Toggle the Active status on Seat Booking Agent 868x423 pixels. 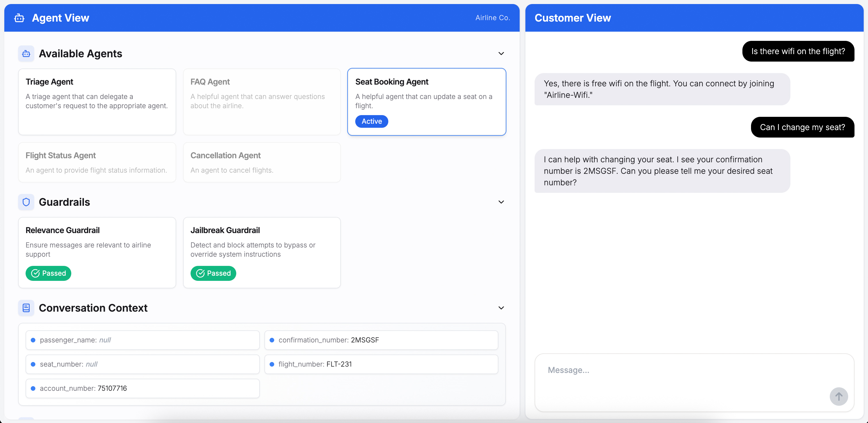click(371, 121)
